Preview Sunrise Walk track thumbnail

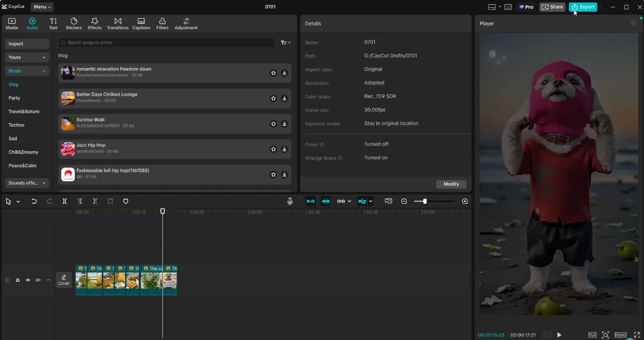(x=68, y=124)
